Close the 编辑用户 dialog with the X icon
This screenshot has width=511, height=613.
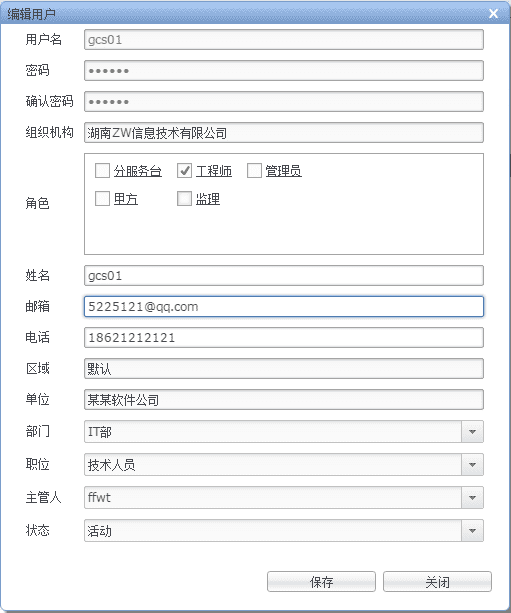[x=493, y=14]
